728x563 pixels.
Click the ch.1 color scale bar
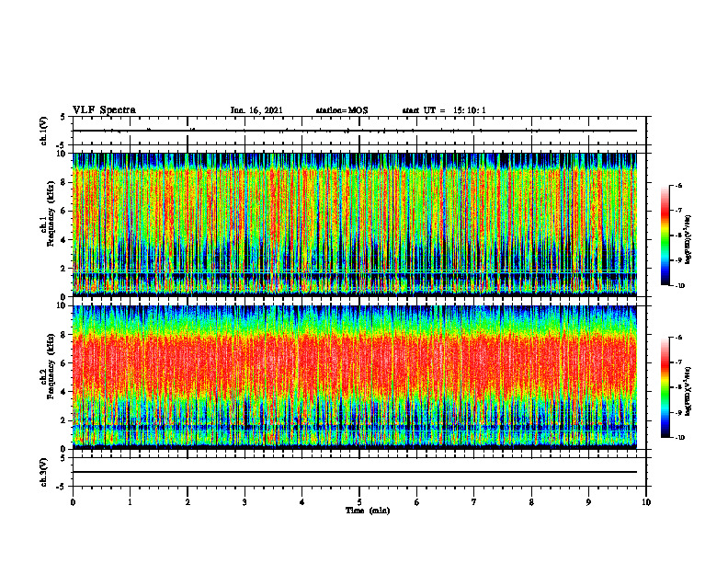coord(665,236)
